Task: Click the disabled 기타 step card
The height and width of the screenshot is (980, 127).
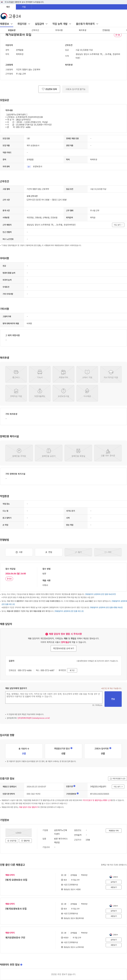Action: point(108,552)
